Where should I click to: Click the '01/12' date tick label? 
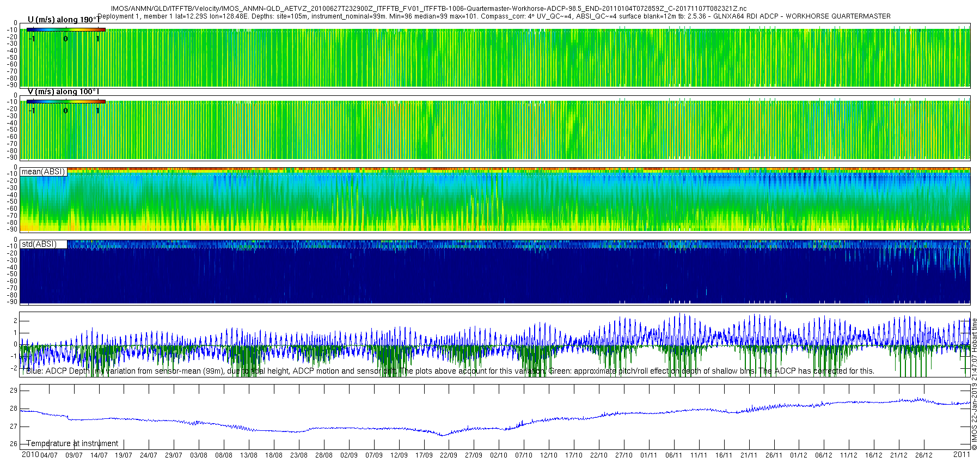tap(799, 455)
